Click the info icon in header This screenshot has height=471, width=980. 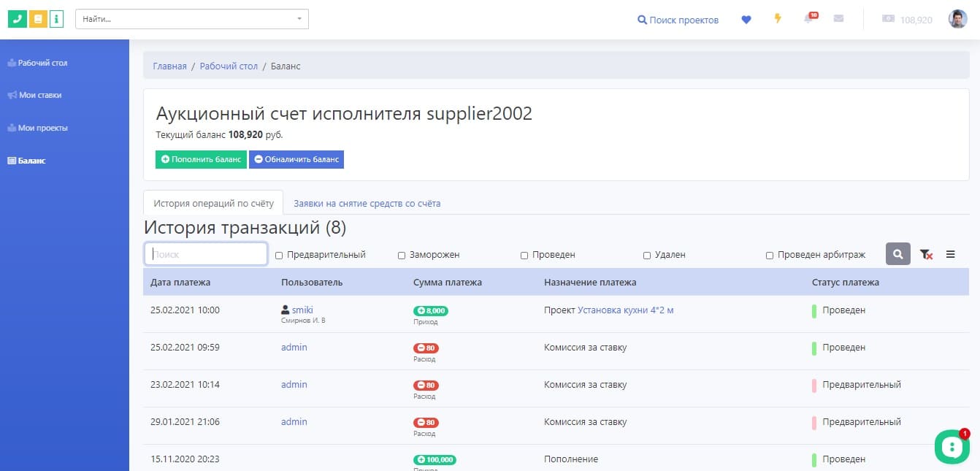point(56,19)
